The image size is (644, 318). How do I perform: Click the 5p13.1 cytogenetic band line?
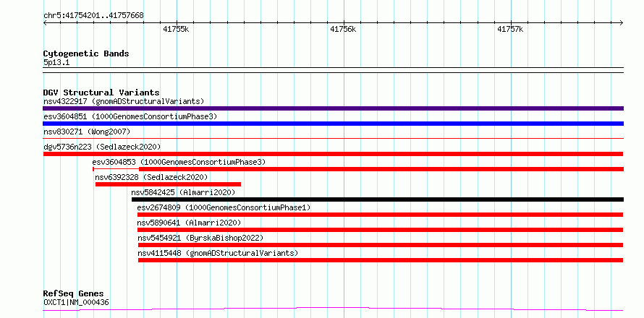[333, 70]
